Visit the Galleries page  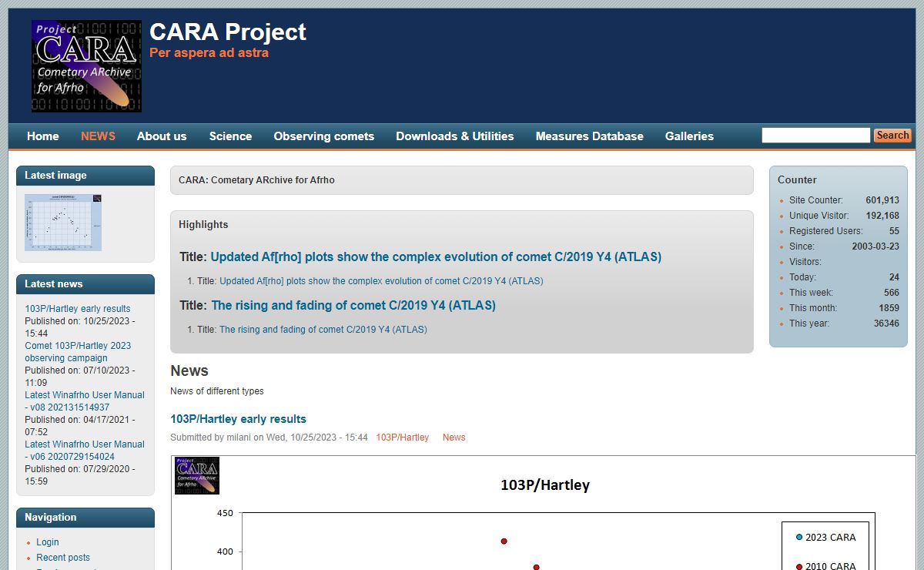689,136
